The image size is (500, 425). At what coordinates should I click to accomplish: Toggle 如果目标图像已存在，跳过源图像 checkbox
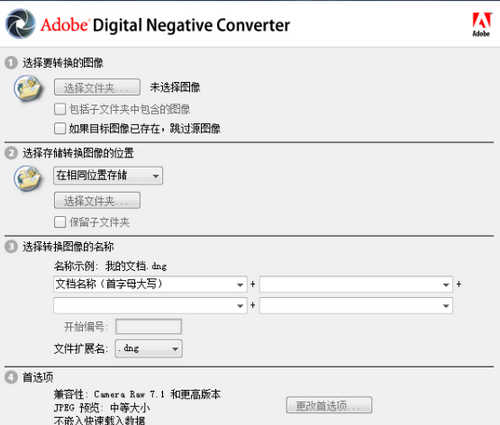point(60,128)
